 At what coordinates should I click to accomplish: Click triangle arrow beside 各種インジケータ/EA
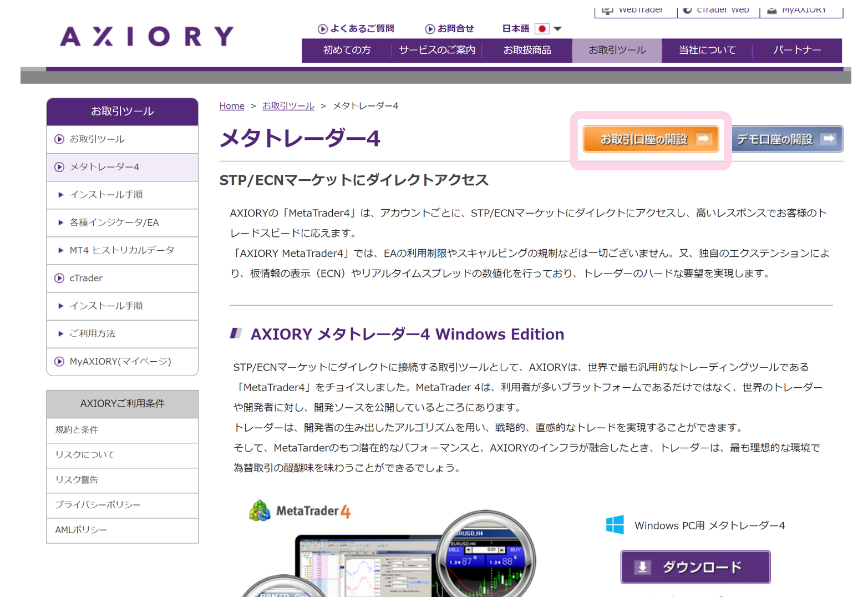[60, 222]
